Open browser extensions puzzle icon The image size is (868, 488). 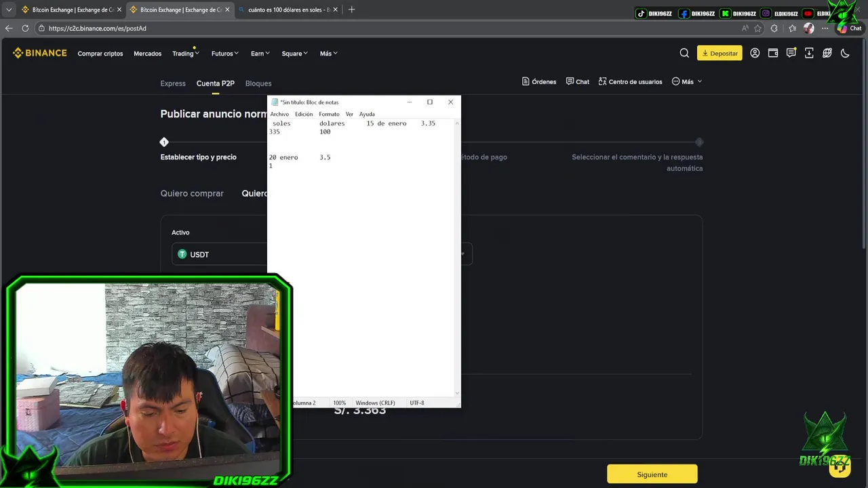[x=774, y=28]
